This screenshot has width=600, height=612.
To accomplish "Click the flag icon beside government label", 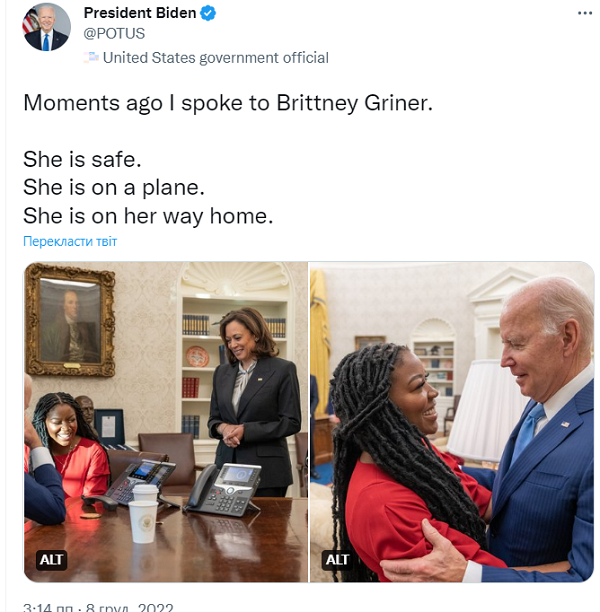I will [91, 58].
